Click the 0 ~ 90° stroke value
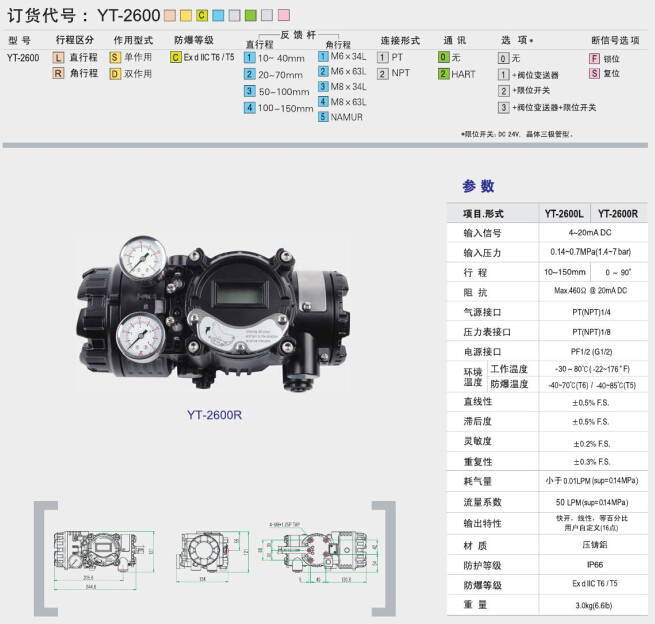The image size is (655, 624). coord(618,272)
